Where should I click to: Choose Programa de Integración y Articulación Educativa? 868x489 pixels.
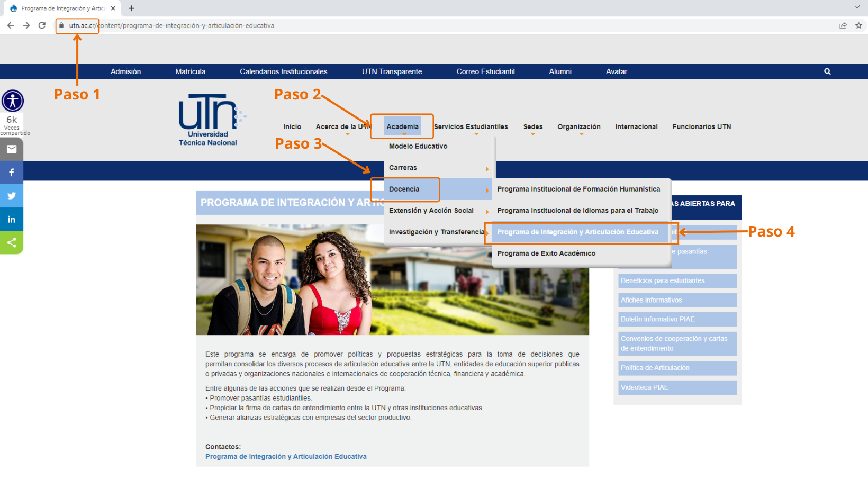(x=577, y=232)
